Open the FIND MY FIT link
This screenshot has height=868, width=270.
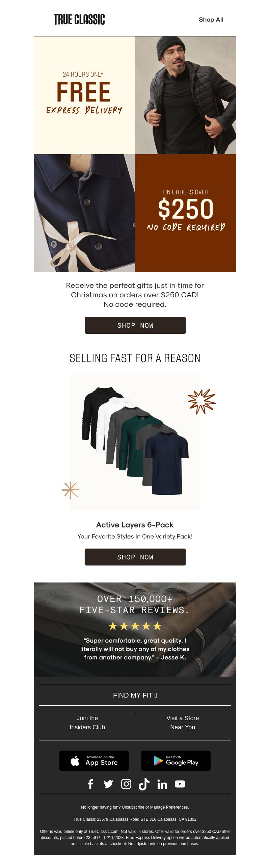(x=135, y=695)
